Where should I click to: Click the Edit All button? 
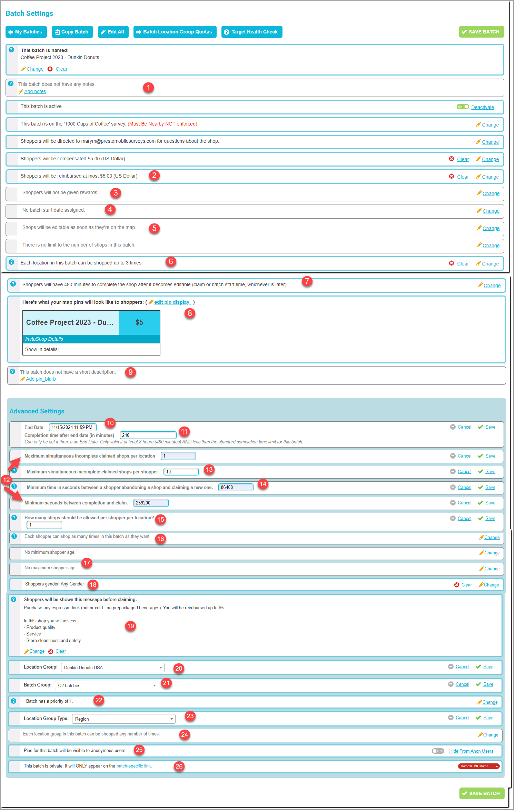113,32
